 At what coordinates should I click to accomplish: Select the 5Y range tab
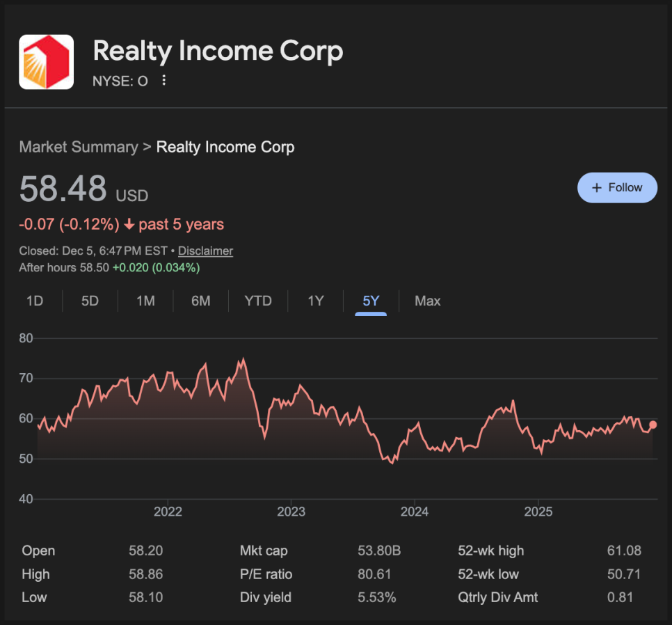[371, 301]
